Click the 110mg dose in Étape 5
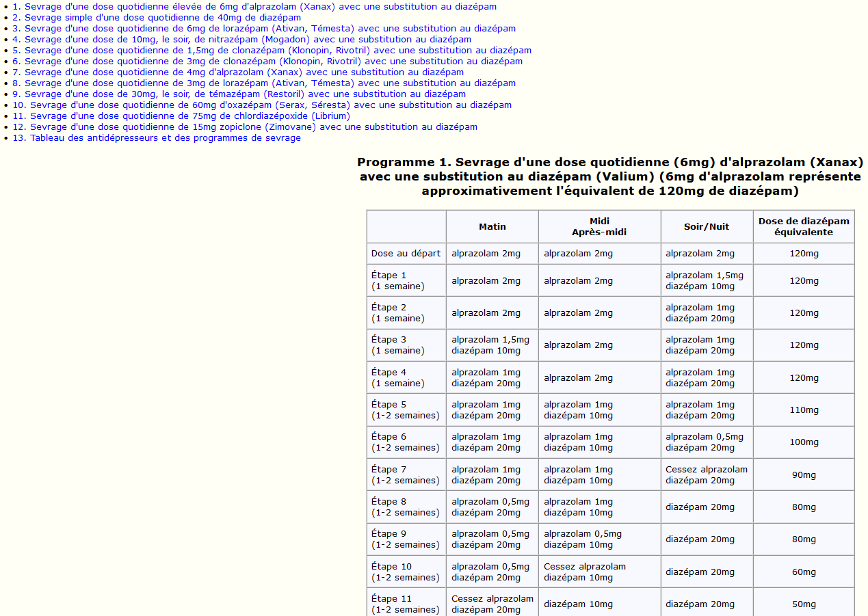Screen dimensions: 868x616 [804, 410]
